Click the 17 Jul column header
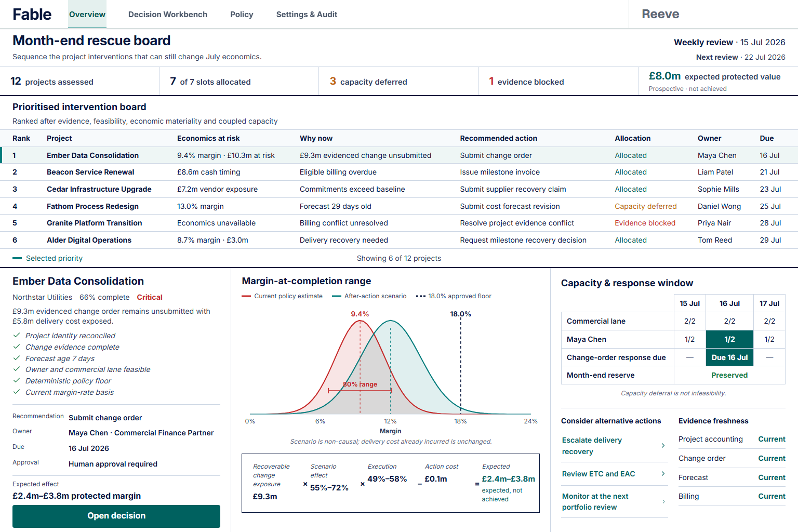Image resolution: width=798 pixels, height=532 pixels. (769, 303)
